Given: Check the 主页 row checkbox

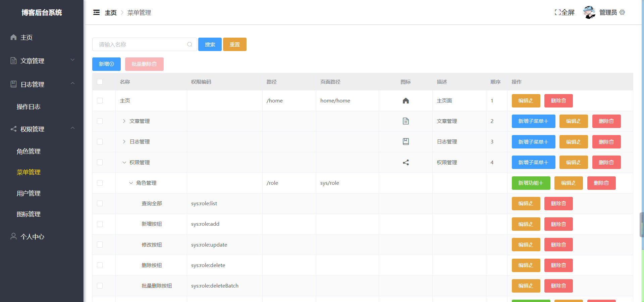Looking at the screenshot, I should pyautogui.click(x=100, y=100).
